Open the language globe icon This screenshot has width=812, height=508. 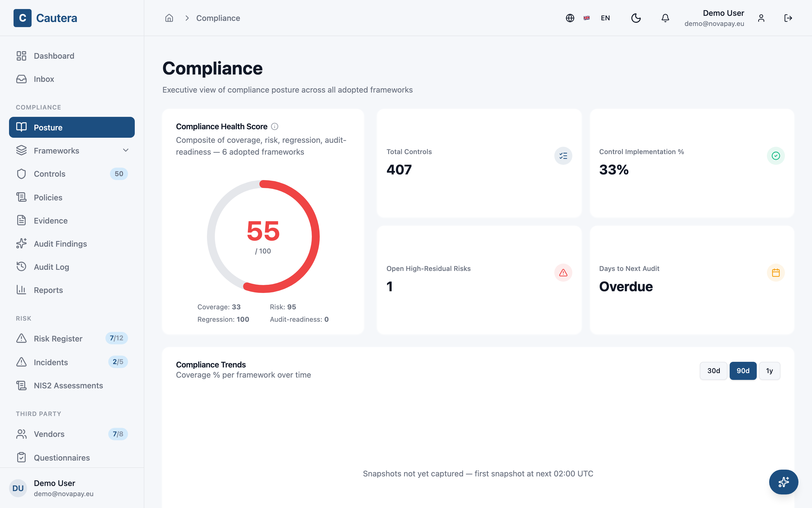click(570, 18)
